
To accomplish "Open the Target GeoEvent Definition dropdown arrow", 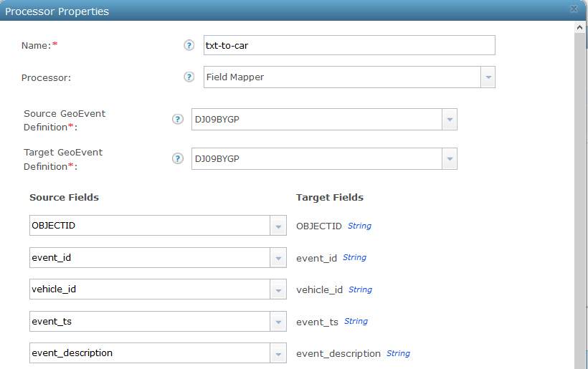I will pos(450,158).
